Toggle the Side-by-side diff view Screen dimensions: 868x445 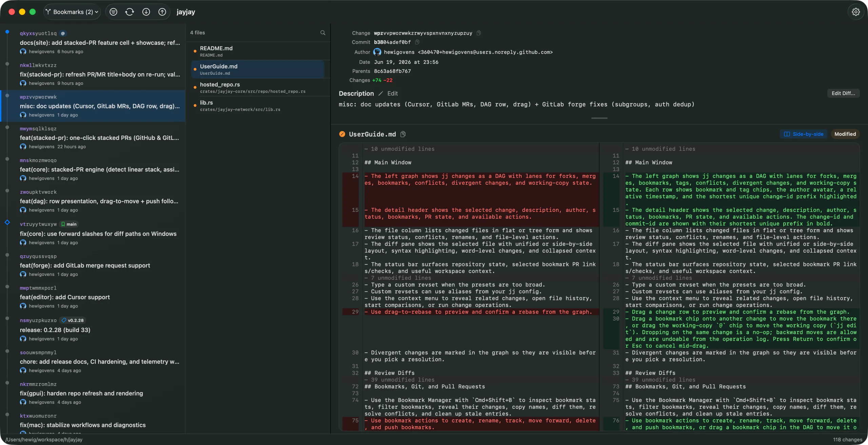tap(804, 134)
